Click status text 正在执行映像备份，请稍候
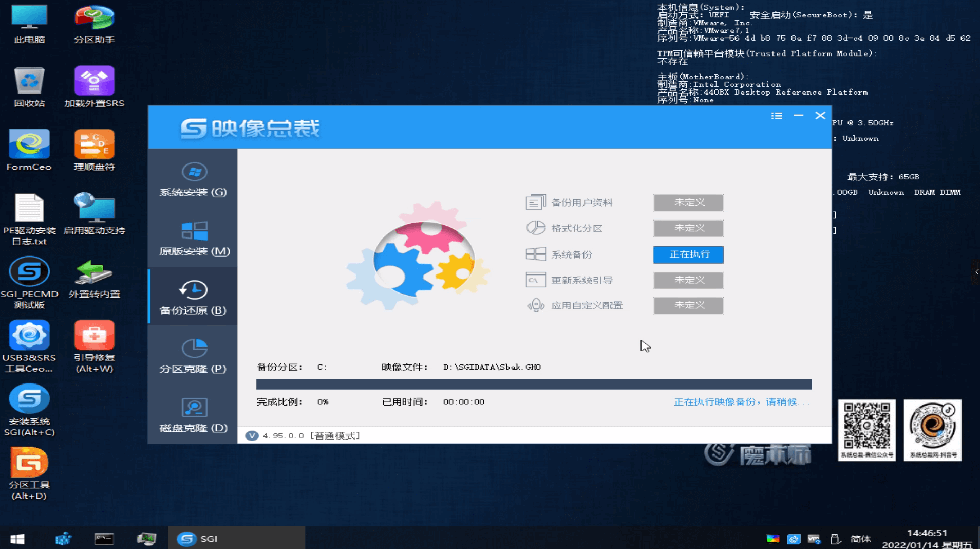The width and height of the screenshot is (980, 549). 741,402
